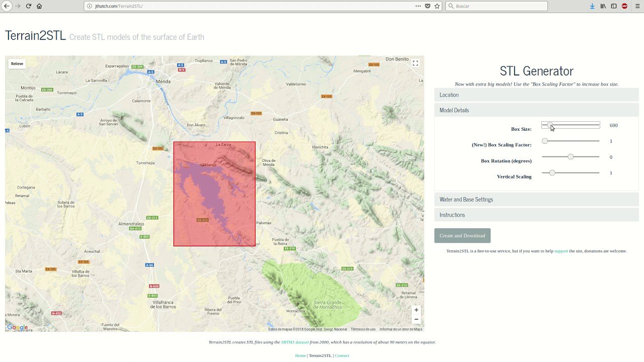Zoom out on the map
This screenshot has height=362, width=644.
416,319
